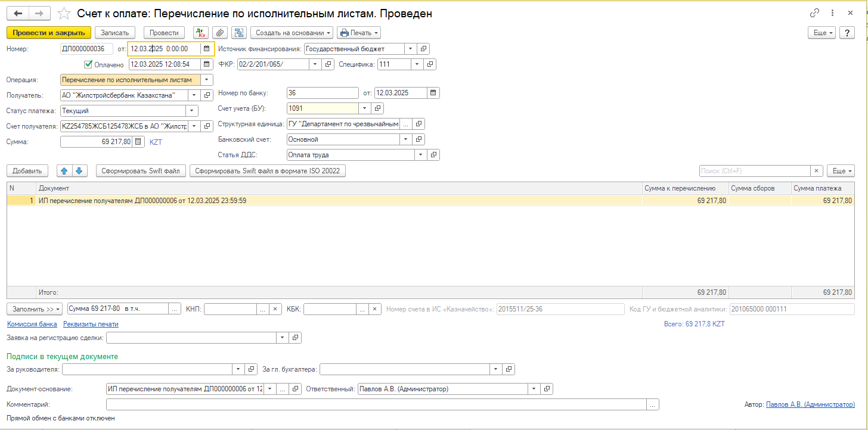
Task: Open calculator for the Сумма field
Action: pos(138,142)
